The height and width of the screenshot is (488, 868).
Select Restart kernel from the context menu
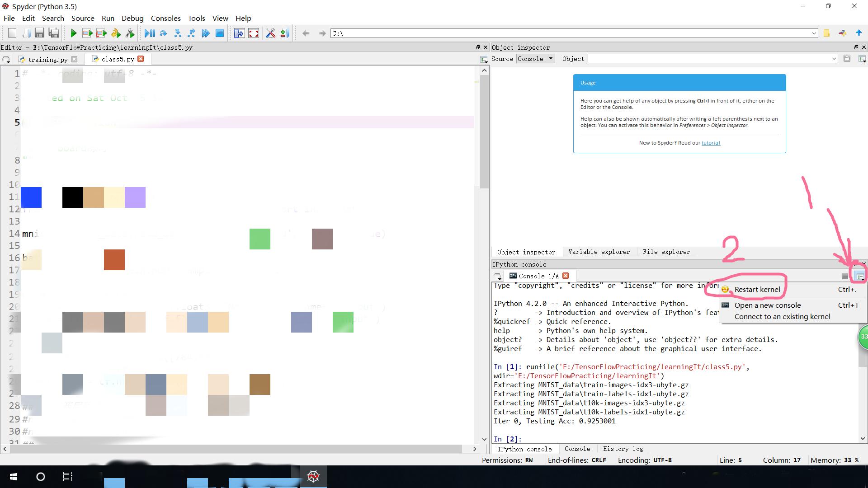pos(757,289)
